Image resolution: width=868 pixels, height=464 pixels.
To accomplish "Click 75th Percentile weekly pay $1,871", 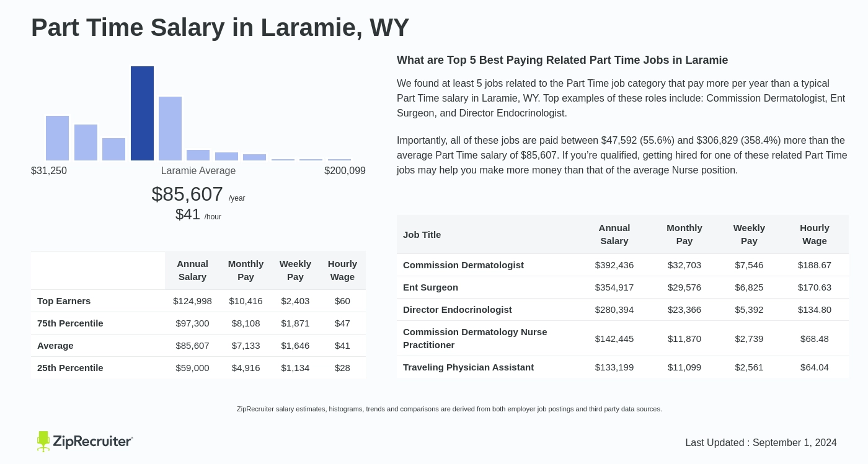I will 295,323.
